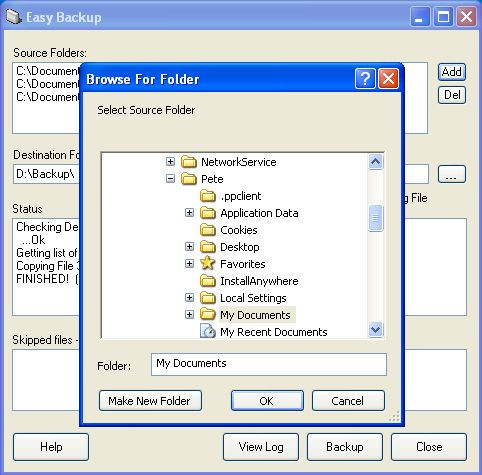
Task: Open Help in Easy Backup window
Action: pyautogui.click(x=51, y=447)
